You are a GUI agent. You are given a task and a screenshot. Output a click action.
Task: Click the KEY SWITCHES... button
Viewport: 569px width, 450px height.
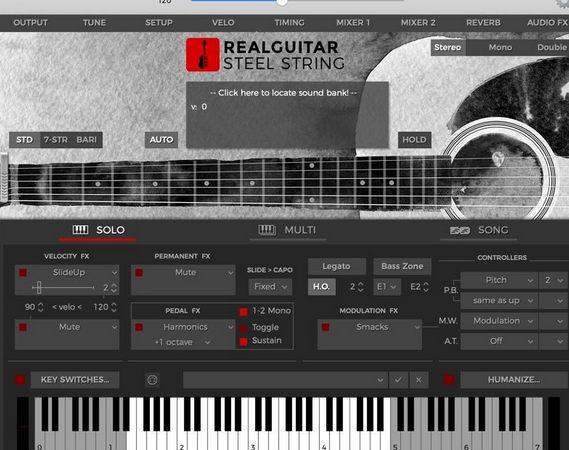[x=75, y=380]
